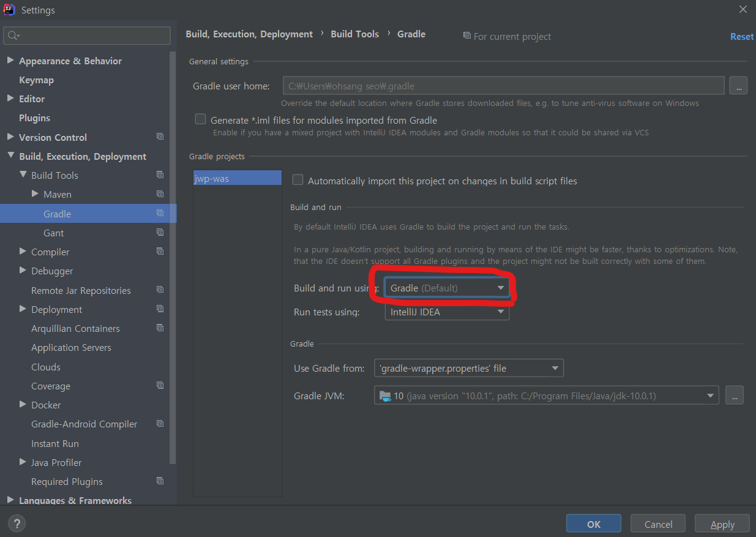Browse for Gradle JVM with ellipsis button
The width and height of the screenshot is (756, 537).
tap(735, 396)
